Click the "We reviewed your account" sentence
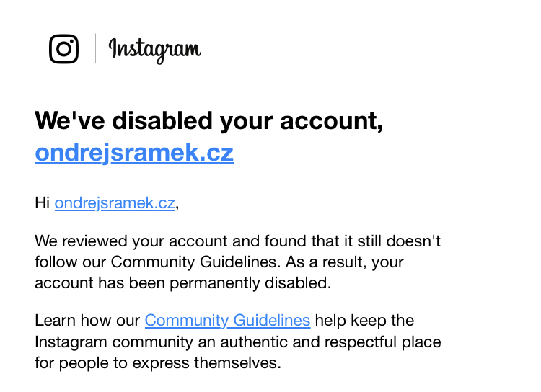541x392 pixels. (x=238, y=241)
